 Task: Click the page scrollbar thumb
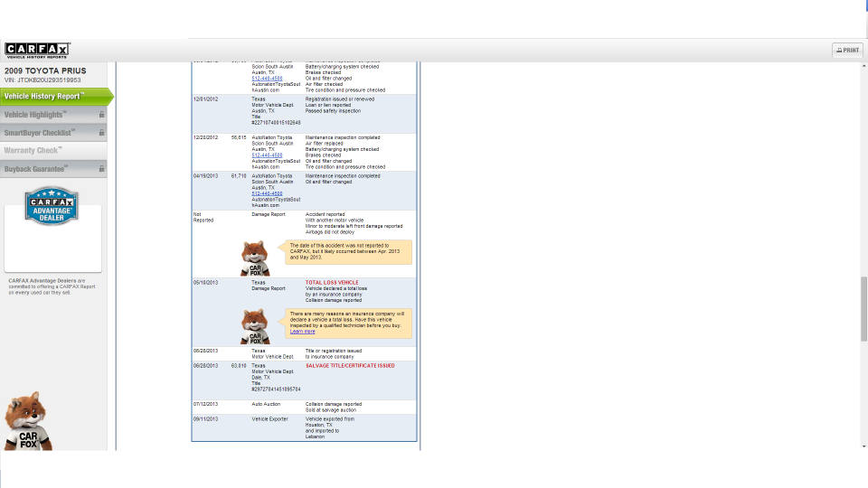pos(863,309)
